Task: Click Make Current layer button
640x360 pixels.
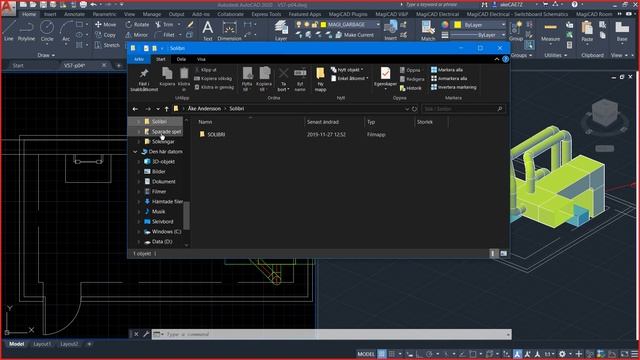Action: 355,35
